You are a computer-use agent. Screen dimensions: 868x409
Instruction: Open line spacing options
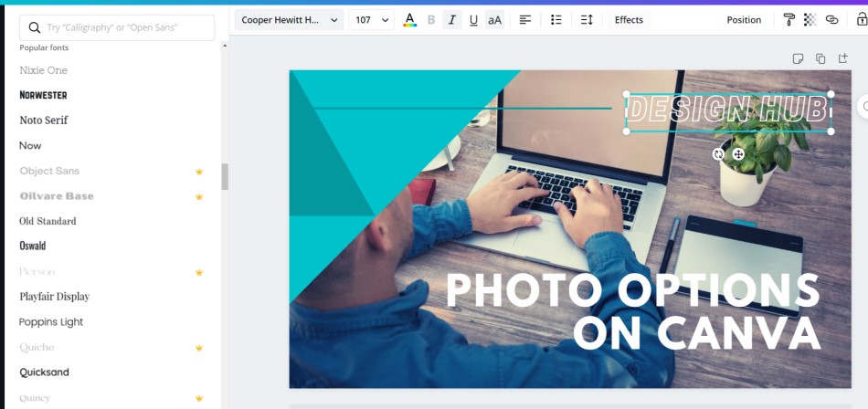click(587, 20)
